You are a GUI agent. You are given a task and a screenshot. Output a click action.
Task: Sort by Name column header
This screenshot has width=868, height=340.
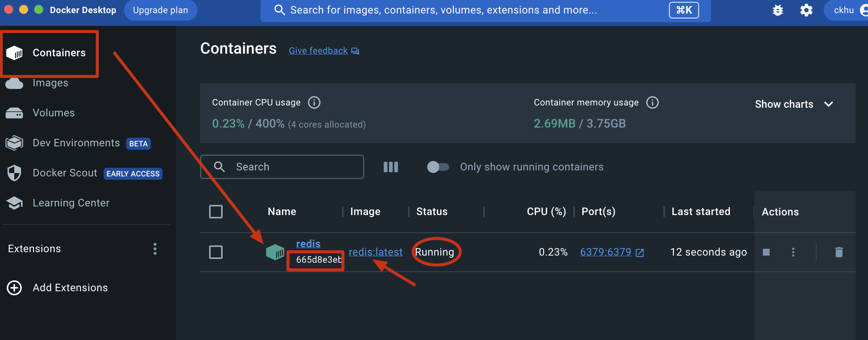point(282,212)
